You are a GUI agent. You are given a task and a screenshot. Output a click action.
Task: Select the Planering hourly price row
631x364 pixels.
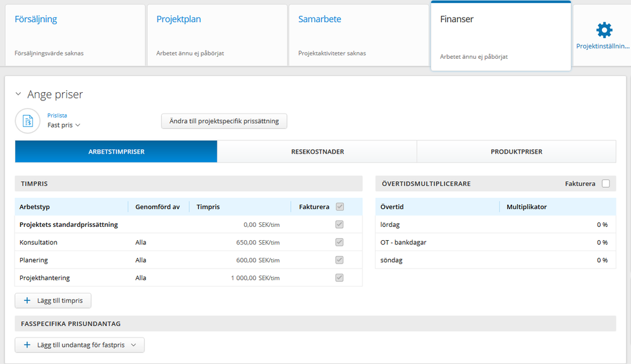point(188,260)
